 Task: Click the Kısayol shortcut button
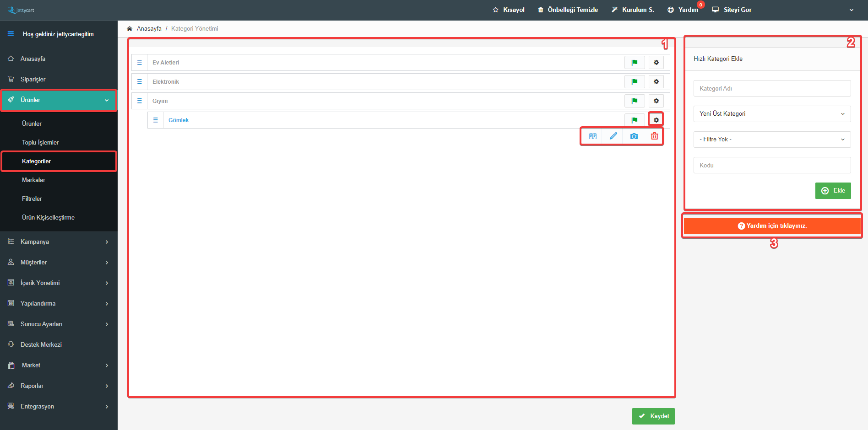pyautogui.click(x=508, y=10)
